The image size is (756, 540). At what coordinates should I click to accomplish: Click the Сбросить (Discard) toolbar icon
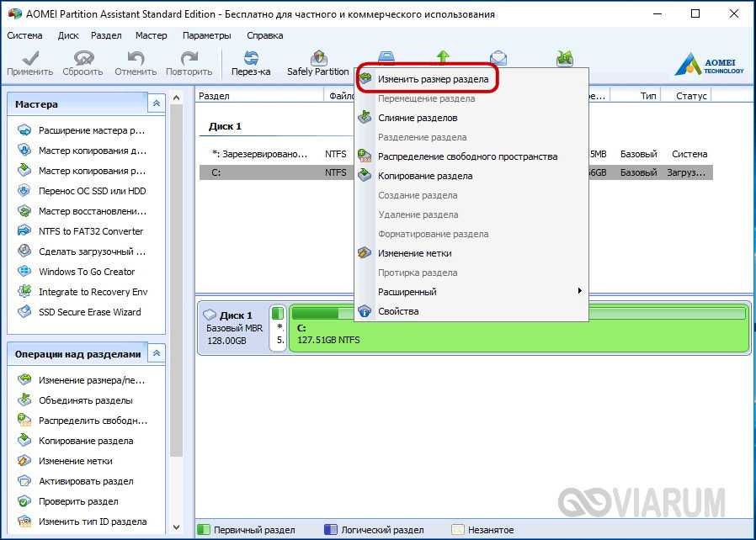pyautogui.click(x=83, y=58)
